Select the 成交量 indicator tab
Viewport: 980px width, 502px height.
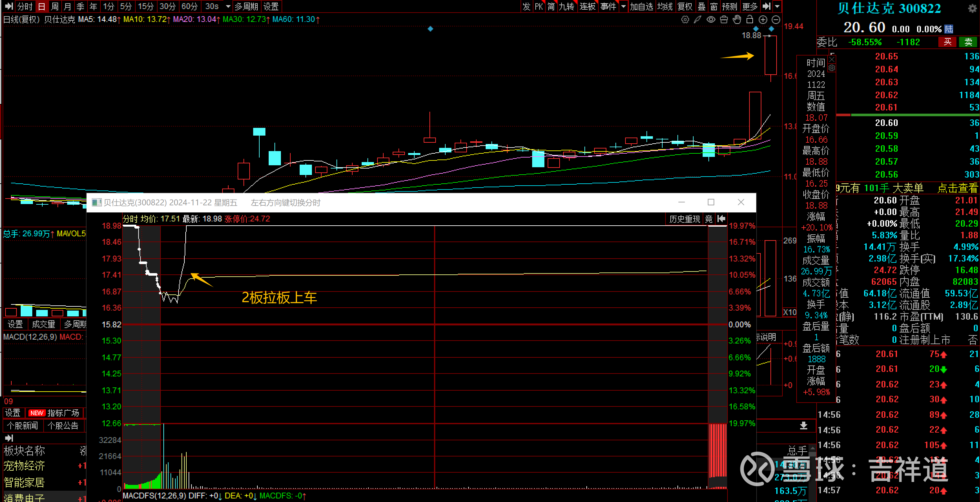(x=43, y=324)
